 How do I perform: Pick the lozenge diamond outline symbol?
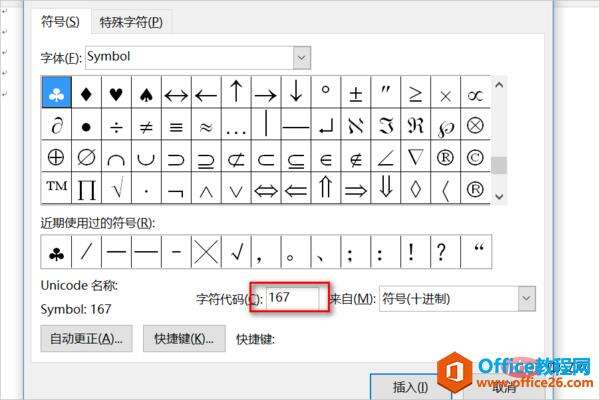416,188
